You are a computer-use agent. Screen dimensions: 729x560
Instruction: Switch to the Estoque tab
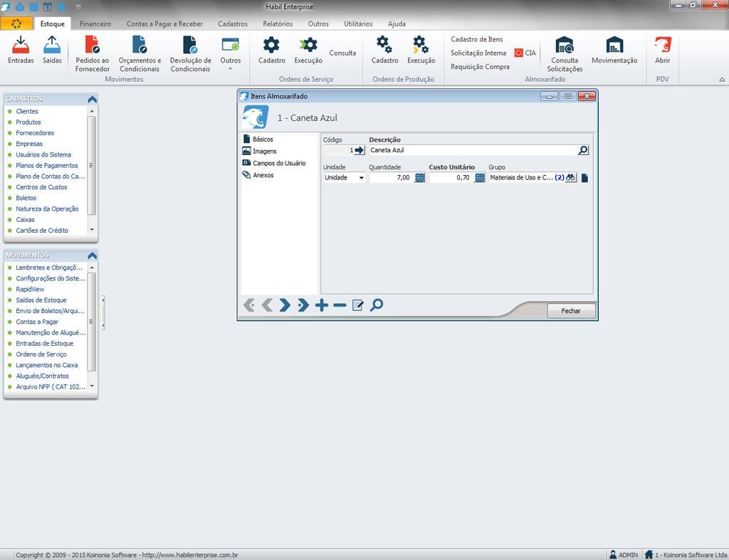[x=52, y=23]
